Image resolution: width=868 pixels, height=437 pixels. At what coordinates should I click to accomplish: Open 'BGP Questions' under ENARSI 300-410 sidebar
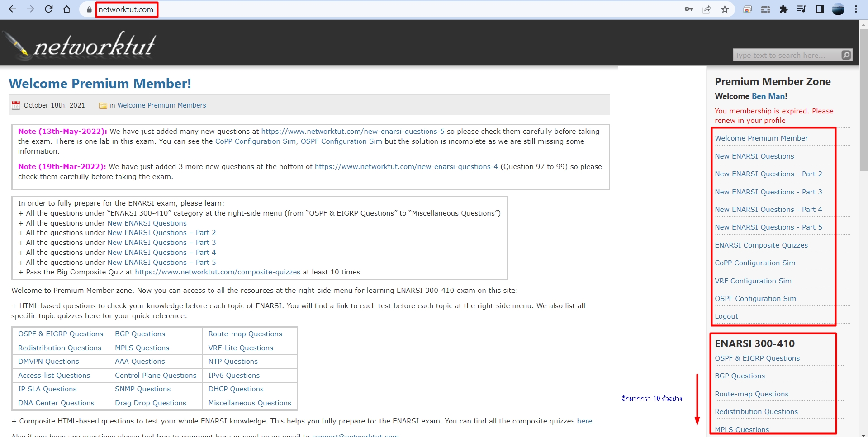coord(740,376)
